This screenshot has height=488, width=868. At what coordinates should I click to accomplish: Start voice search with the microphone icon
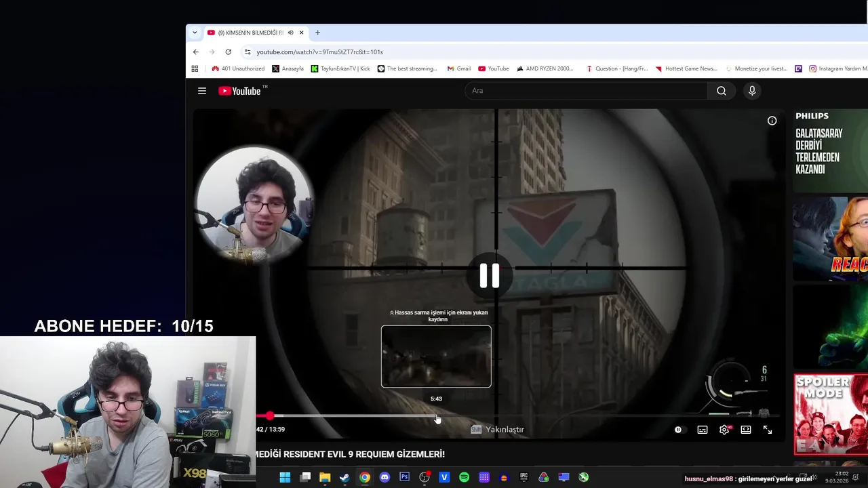click(x=752, y=91)
